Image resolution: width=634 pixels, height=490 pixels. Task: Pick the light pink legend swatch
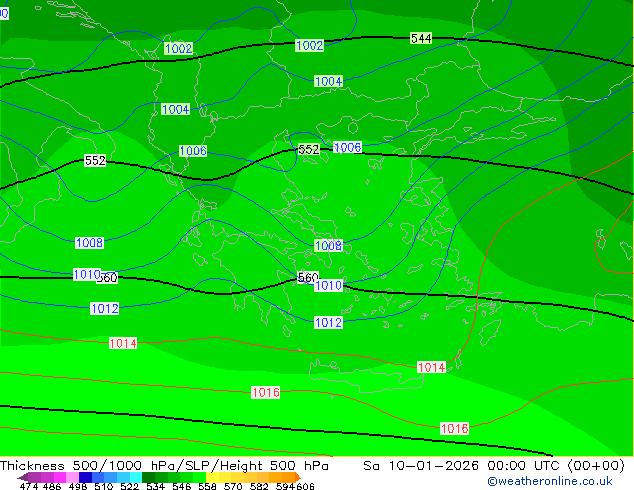(72, 477)
